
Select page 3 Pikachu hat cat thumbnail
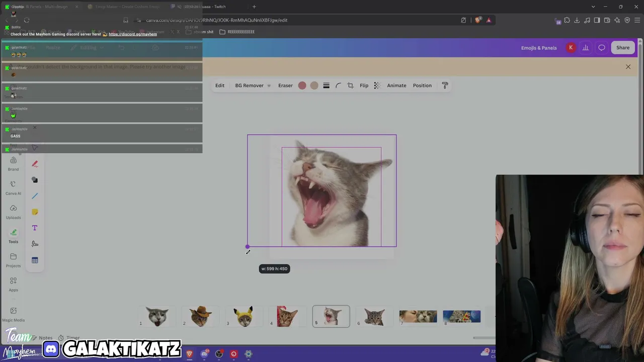click(244, 316)
